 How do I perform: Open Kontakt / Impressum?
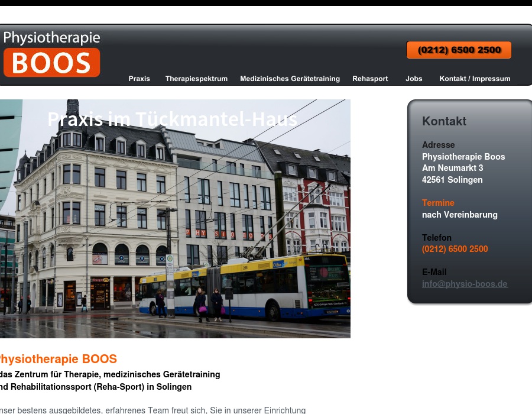[x=475, y=78]
